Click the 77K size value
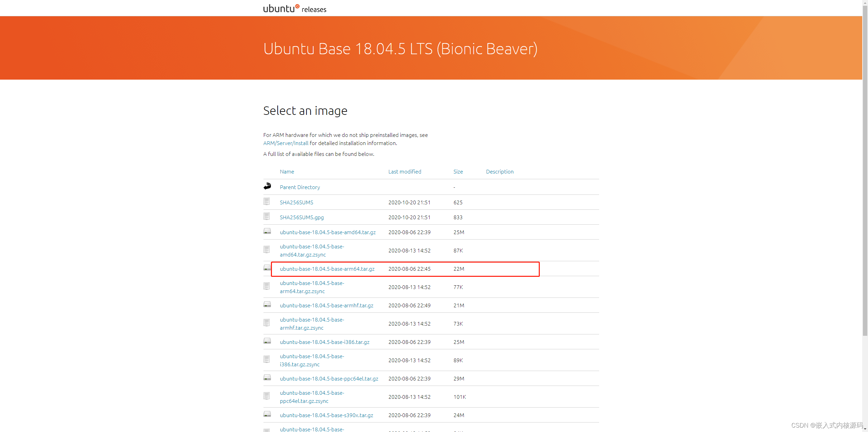The height and width of the screenshot is (432, 868). click(x=458, y=287)
